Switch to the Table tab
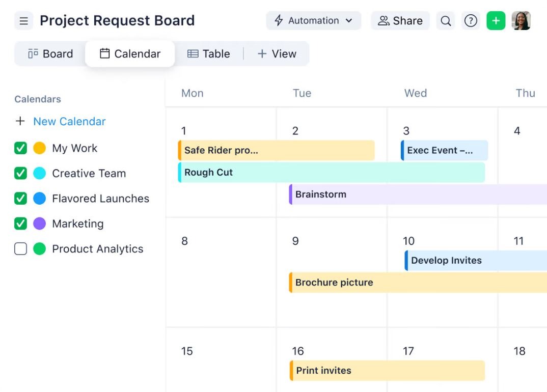547x392 pixels. [x=209, y=54]
